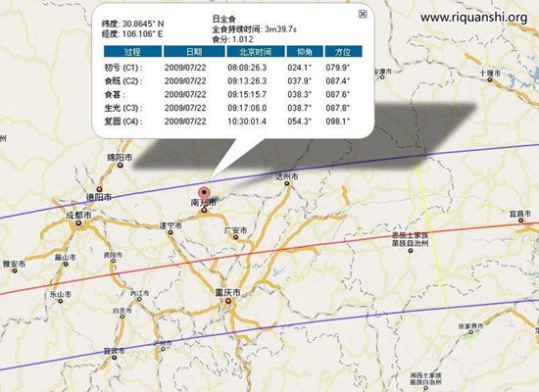Image resolution: width=539 pixels, height=392 pixels.
Task: Click the time 09:13:26.3
Action: click(x=247, y=81)
